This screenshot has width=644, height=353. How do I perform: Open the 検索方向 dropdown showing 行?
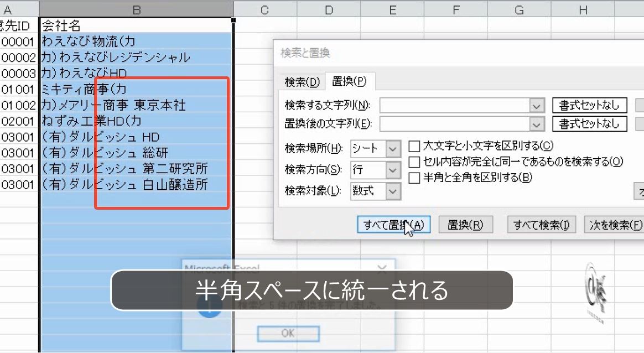(x=376, y=170)
